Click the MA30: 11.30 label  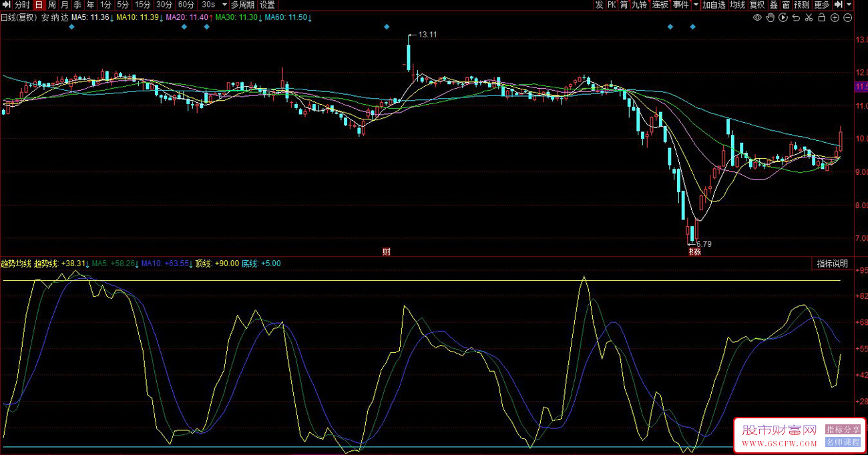pos(236,17)
